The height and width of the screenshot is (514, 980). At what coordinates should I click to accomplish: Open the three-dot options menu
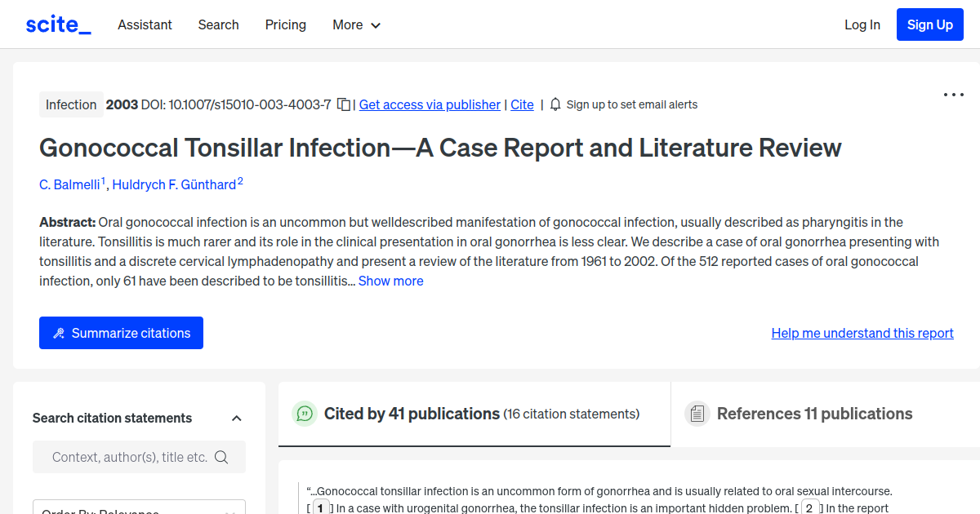click(953, 95)
